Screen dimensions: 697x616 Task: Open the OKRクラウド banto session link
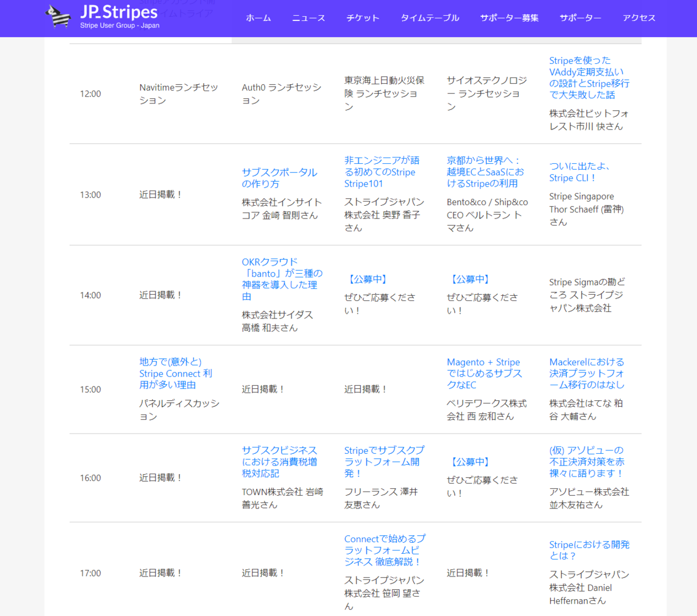[x=282, y=279]
